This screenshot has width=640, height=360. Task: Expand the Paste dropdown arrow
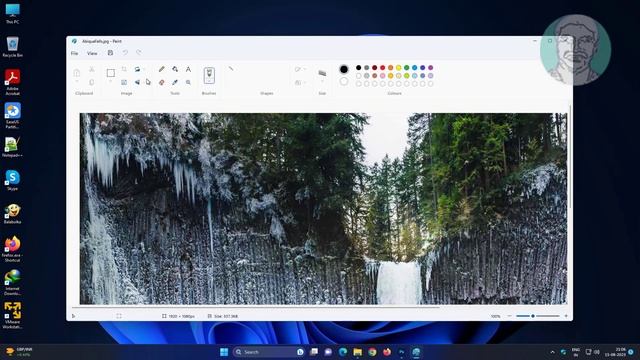pyautogui.click(x=77, y=82)
